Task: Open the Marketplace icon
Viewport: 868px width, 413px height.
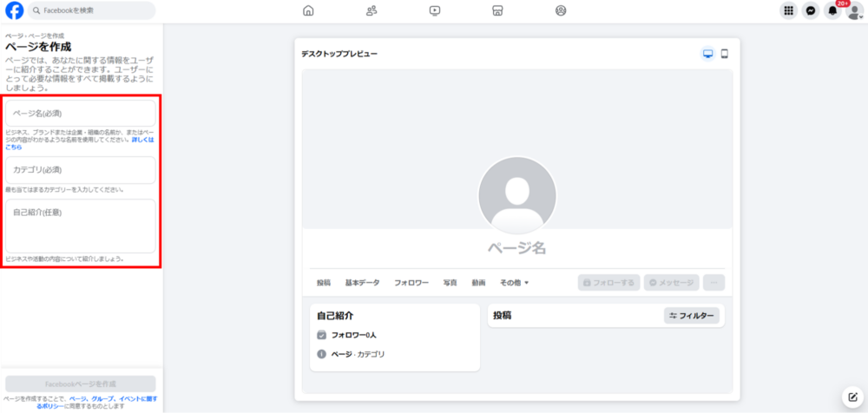Action: pyautogui.click(x=497, y=11)
